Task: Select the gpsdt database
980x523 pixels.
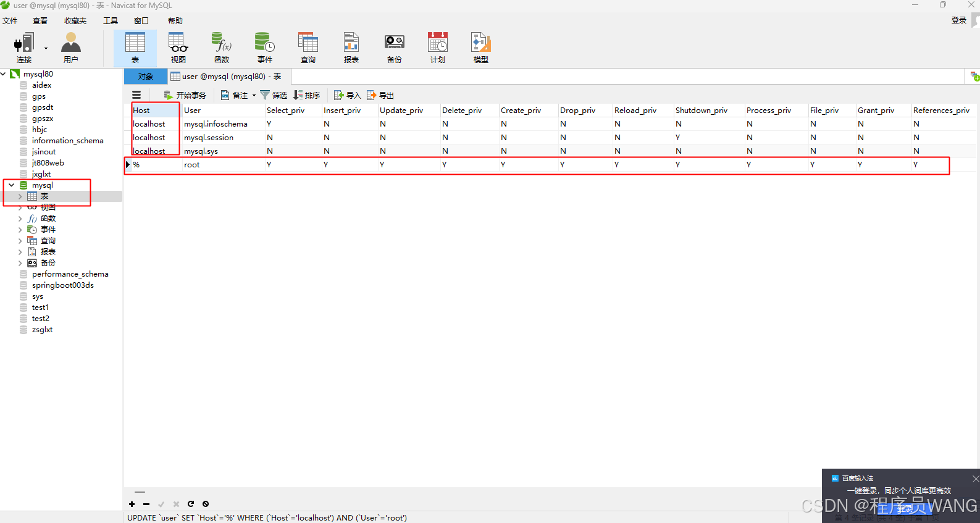Action: [43, 107]
